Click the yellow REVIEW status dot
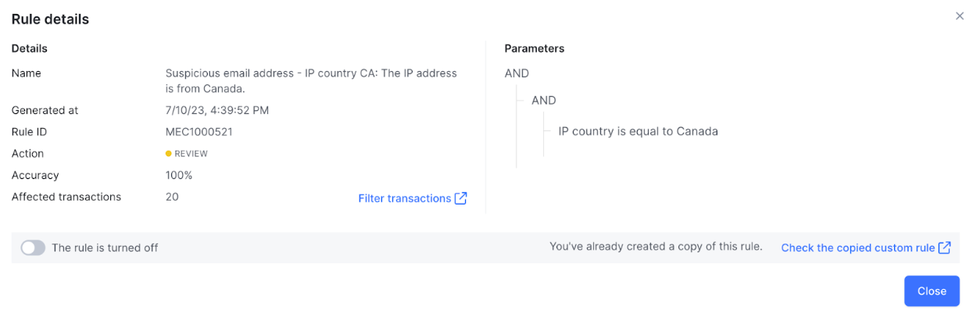 (x=169, y=154)
